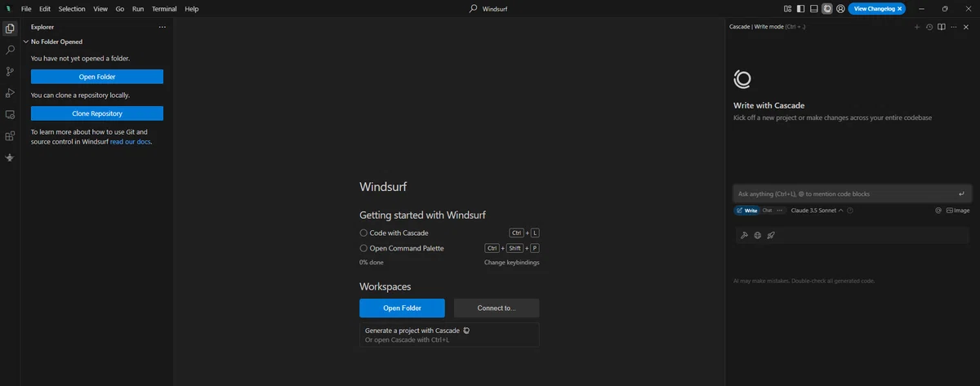
Task: Toggle primary sidebar visibility icon
Action: point(800,8)
